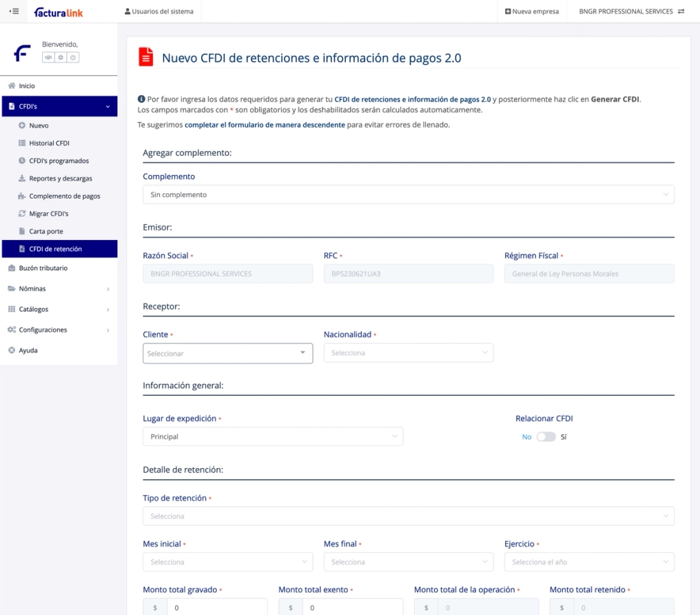The height and width of the screenshot is (615, 700).
Task: Expand the Nóminas section
Action: click(59, 288)
